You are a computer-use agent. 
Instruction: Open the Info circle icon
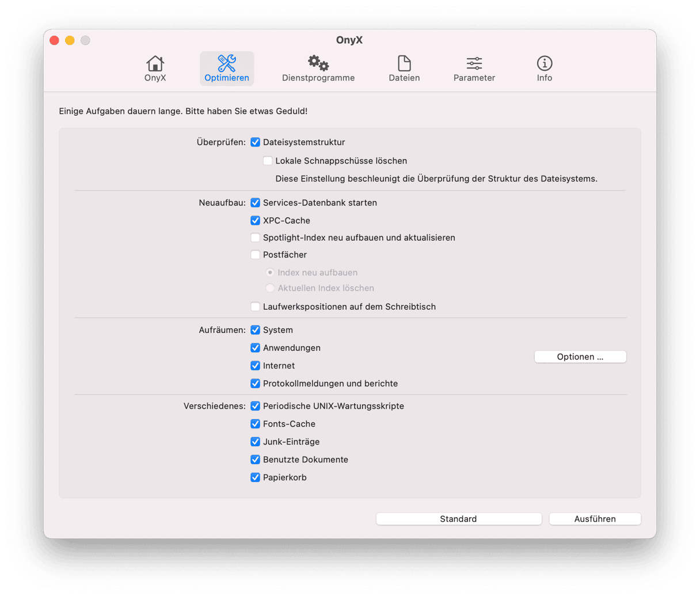click(545, 63)
